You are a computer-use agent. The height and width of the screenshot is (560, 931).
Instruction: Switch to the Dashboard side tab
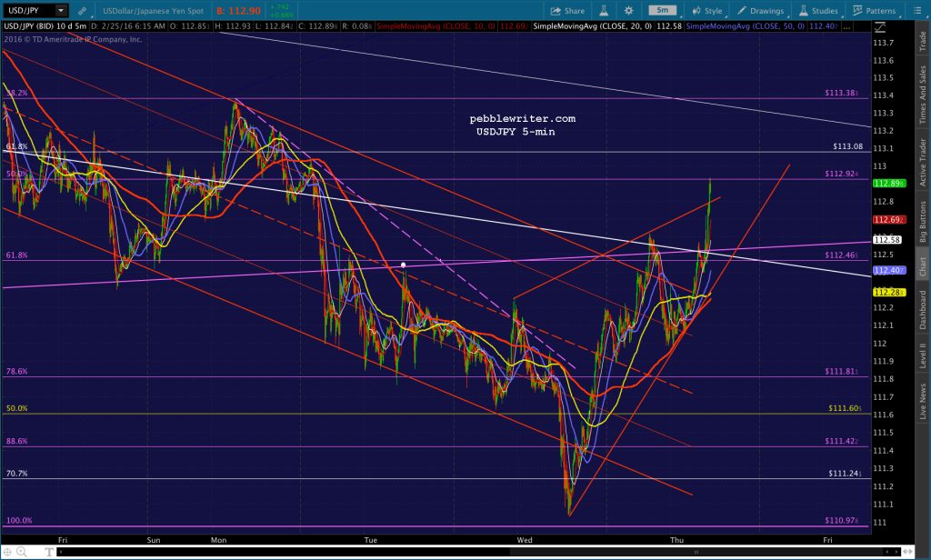(x=923, y=309)
